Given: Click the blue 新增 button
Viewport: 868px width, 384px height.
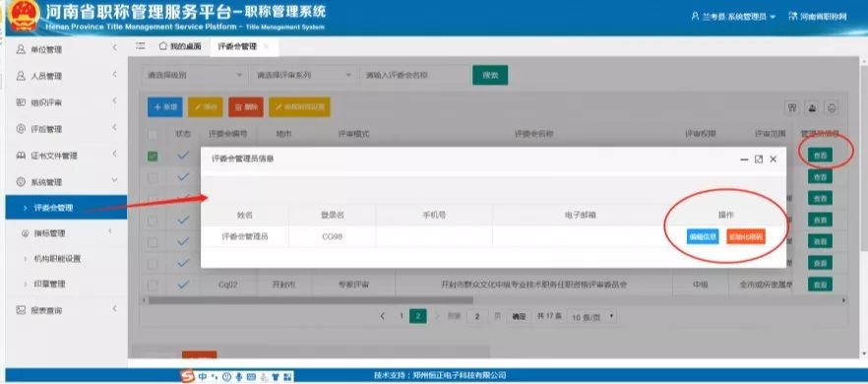Looking at the screenshot, I should [165, 107].
